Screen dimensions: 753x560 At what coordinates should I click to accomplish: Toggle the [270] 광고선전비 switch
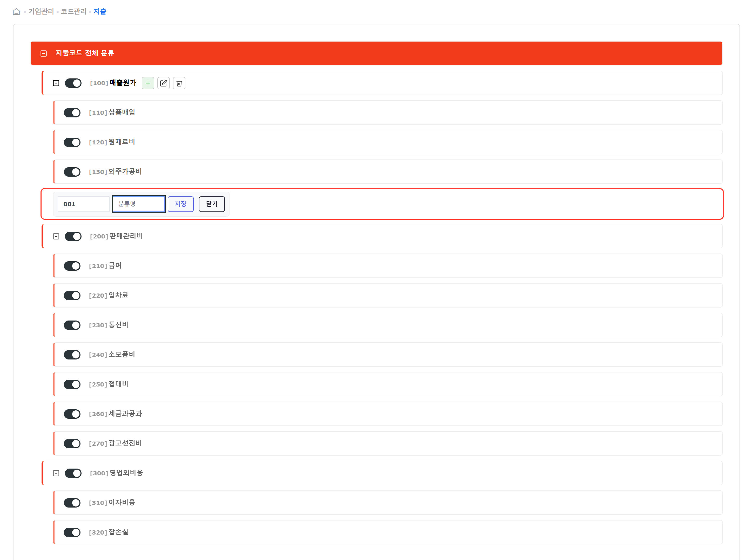pos(72,443)
